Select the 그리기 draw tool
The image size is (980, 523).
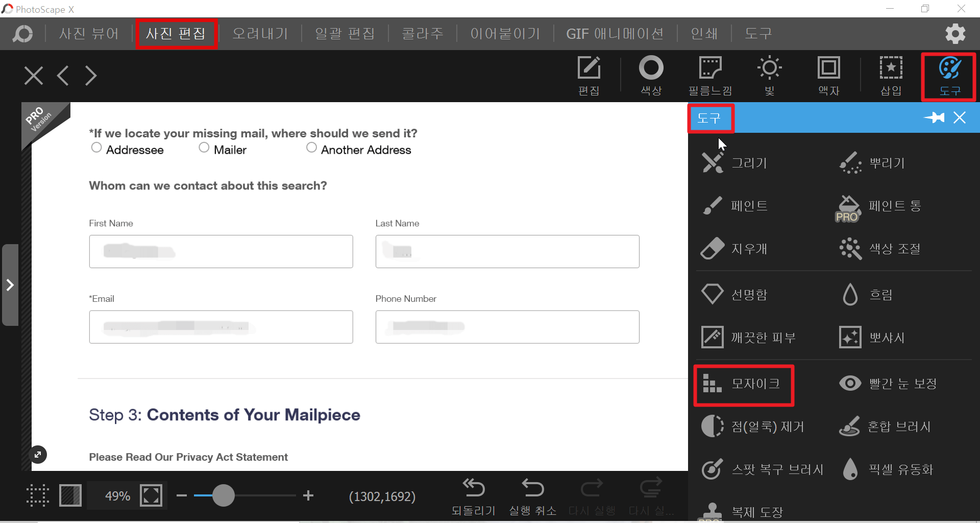point(735,163)
